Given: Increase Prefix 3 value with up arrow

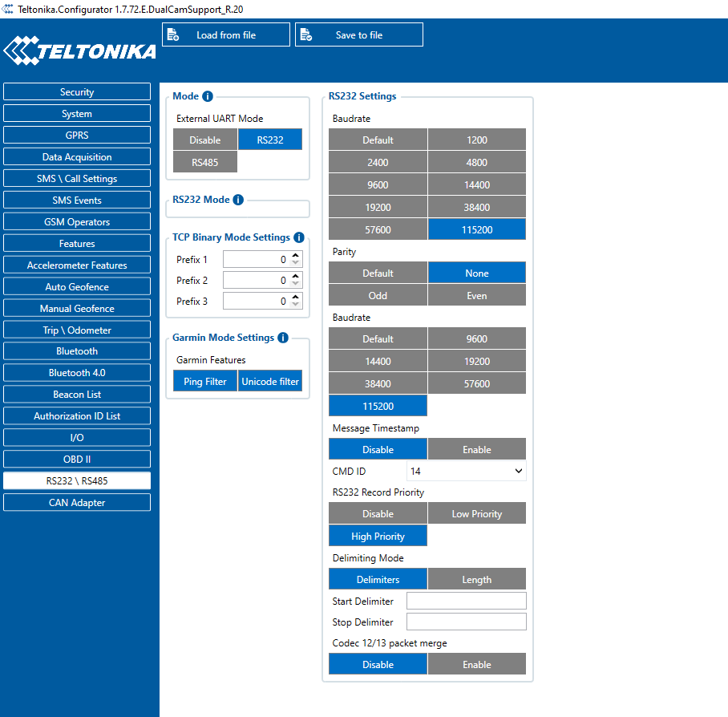Looking at the screenshot, I should [295, 298].
